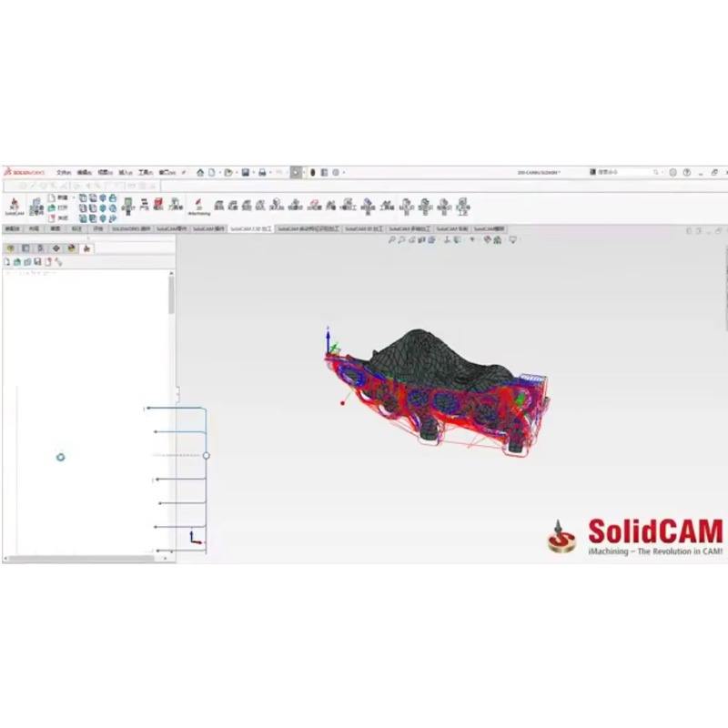The image size is (728, 728).
Task: Open the 窗口 (Window) menu
Action: click(x=167, y=173)
